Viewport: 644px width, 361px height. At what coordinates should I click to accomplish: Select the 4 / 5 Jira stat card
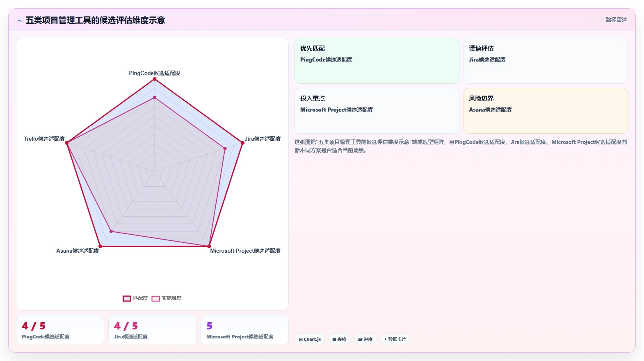[152, 330]
